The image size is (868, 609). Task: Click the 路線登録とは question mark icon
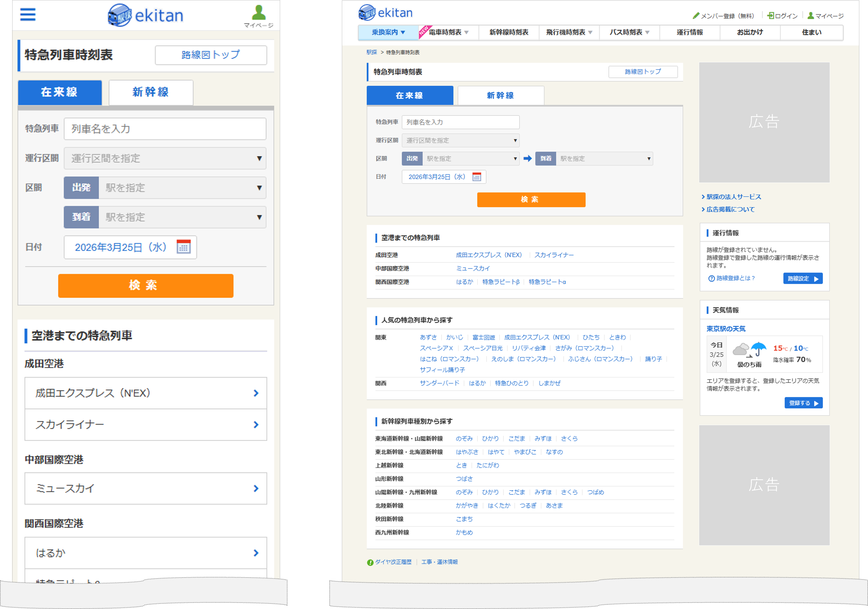point(711,278)
